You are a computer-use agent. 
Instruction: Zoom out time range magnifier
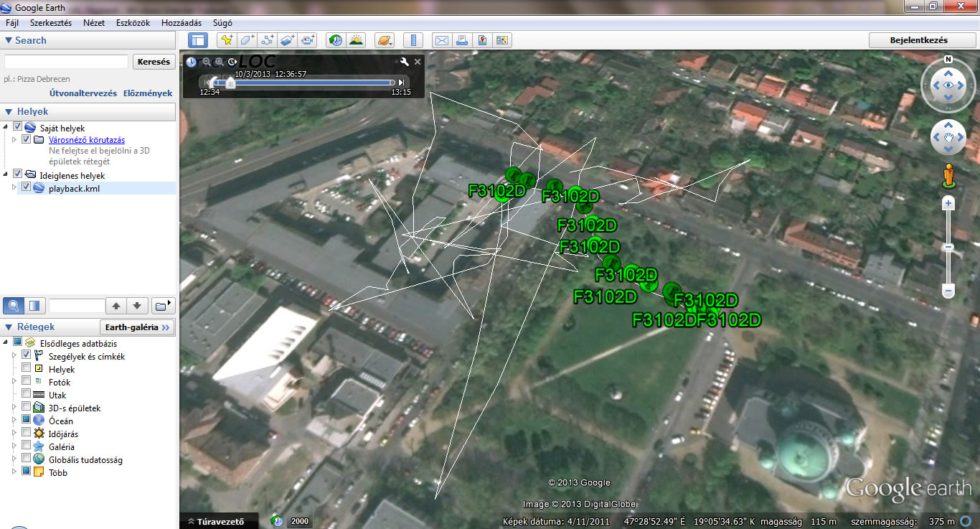tap(207, 62)
